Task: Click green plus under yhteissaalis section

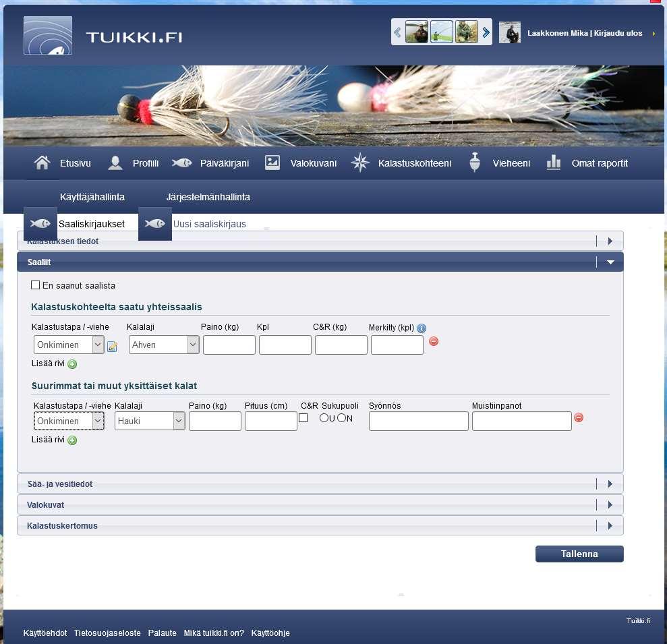Action: click(x=72, y=364)
